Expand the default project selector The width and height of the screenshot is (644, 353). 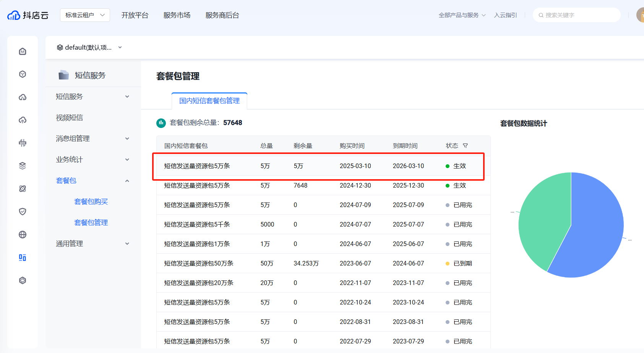89,47
